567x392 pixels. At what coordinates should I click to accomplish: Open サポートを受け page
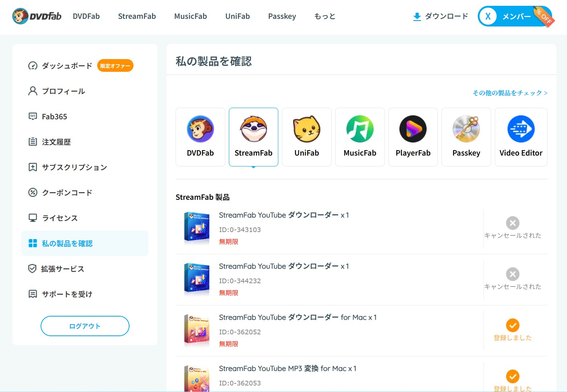click(x=67, y=294)
